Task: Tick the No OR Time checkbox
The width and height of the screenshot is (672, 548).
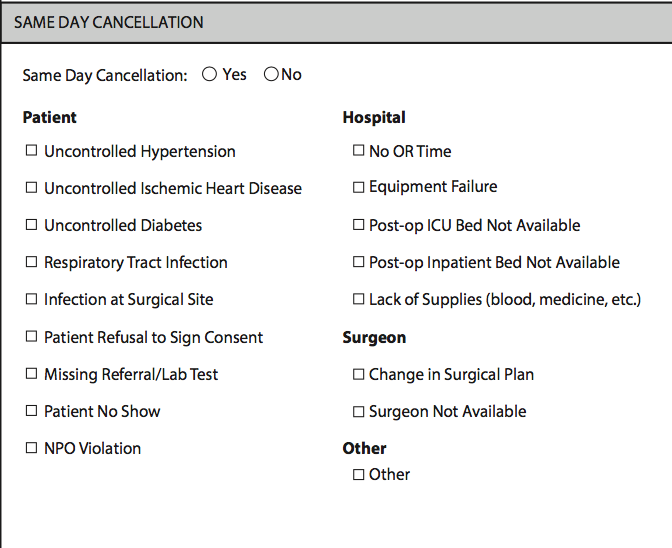Action: (358, 150)
